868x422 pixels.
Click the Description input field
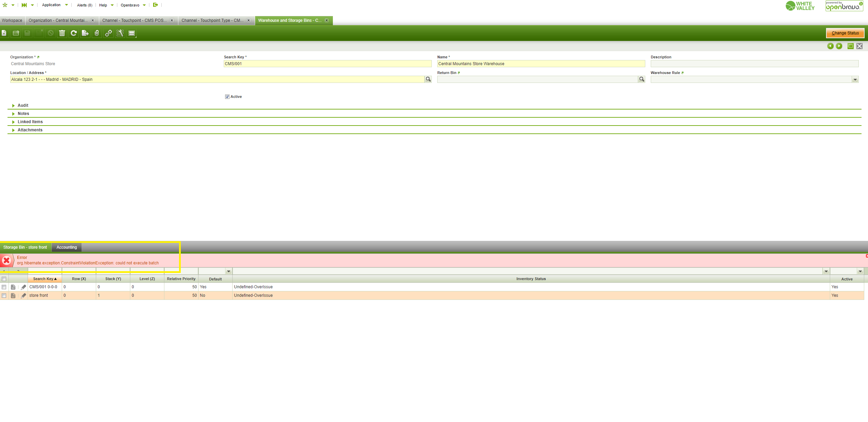click(754, 64)
